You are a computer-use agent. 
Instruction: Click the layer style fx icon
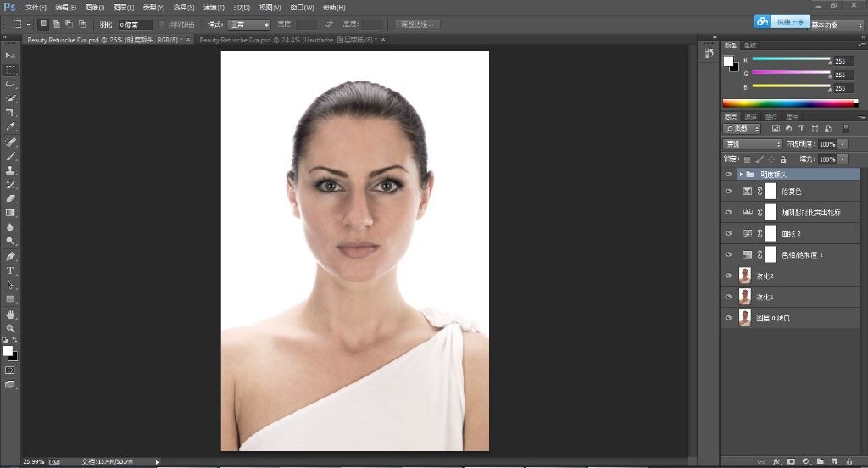(776, 461)
